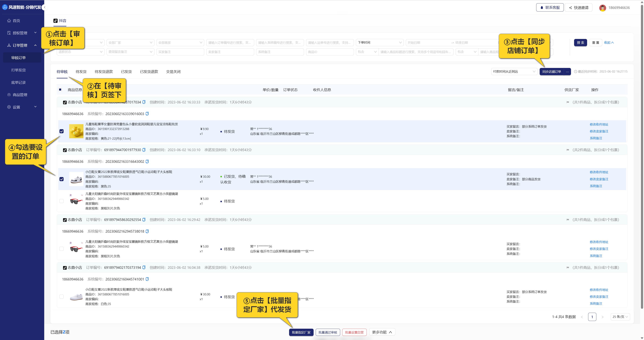
Task: Click 修改收件地址 link for first order
Action: 599,124
